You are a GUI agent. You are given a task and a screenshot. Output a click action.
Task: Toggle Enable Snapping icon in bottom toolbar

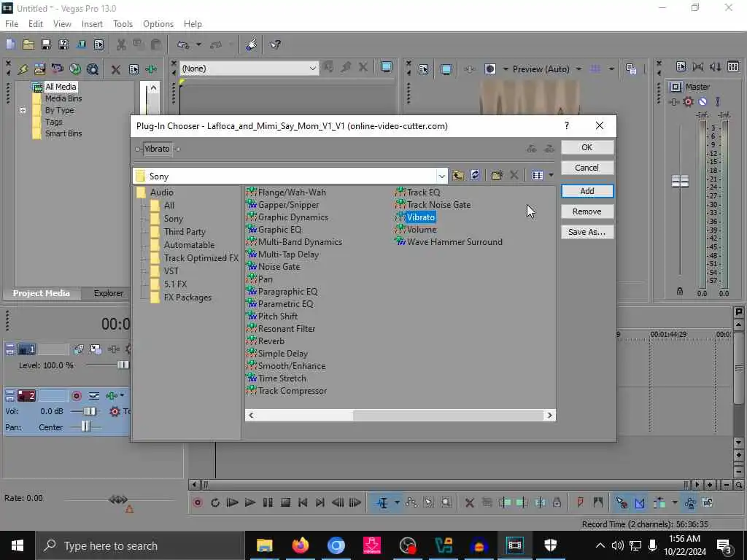[x=622, y=502]
